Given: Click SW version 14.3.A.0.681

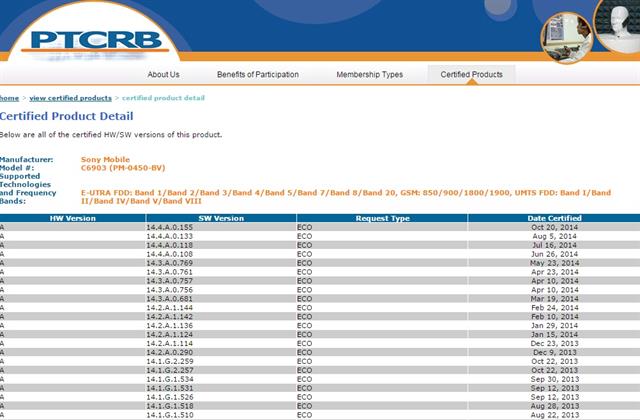Looking at the screenshot, I should (x=170, y=299).
